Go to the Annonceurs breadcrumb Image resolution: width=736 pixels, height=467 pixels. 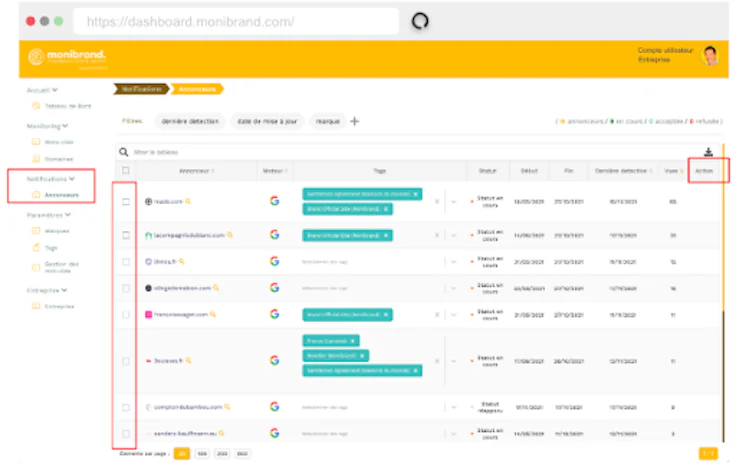pyautogui.click(x=197, y=89)
